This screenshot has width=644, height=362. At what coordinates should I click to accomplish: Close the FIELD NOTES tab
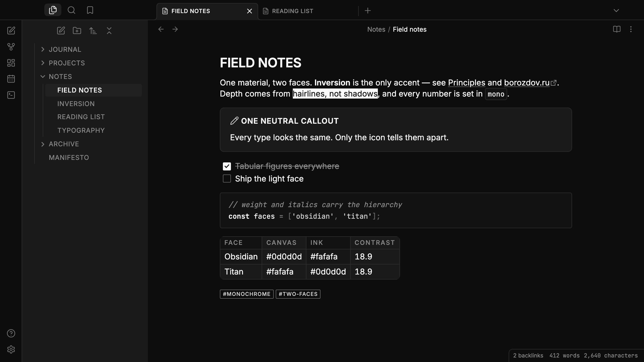(x=250, y=11)
